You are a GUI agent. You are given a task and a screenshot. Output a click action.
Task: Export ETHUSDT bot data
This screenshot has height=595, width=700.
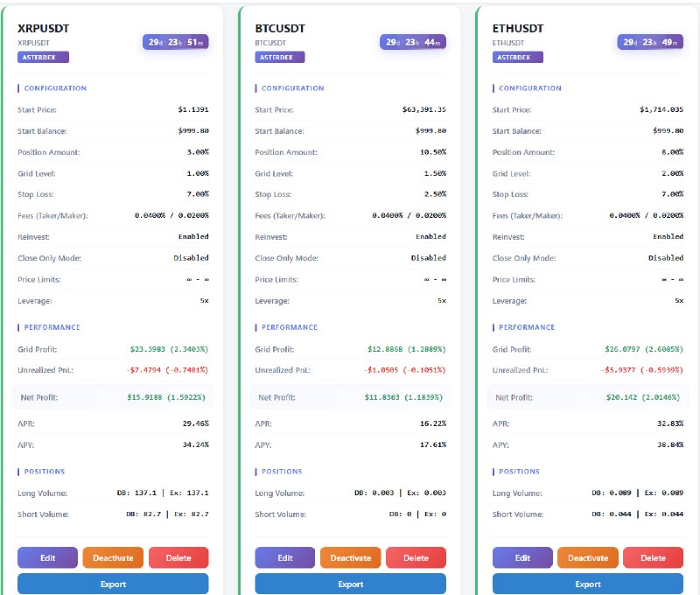(588, 584)
